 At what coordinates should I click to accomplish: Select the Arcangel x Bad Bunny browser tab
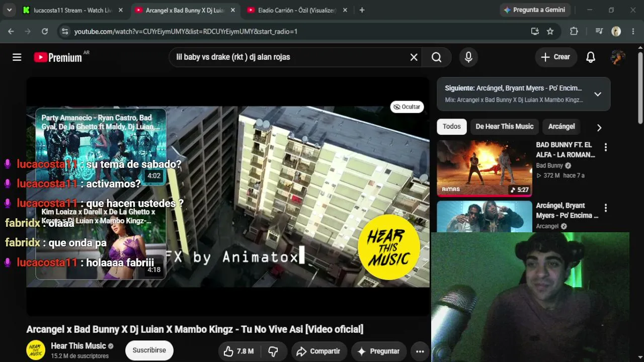point(185,10)
